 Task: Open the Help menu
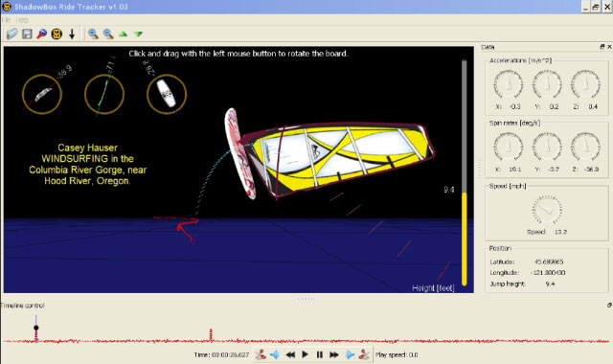click(x=22, y=20)
